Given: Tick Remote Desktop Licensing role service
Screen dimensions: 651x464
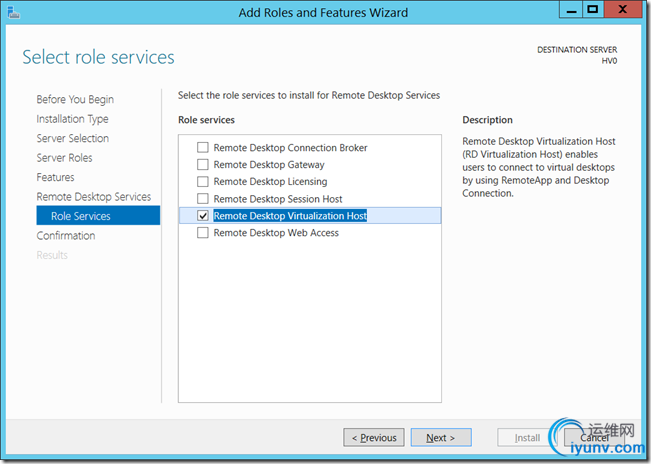Looking at the screenshot, I should [203, 182].
